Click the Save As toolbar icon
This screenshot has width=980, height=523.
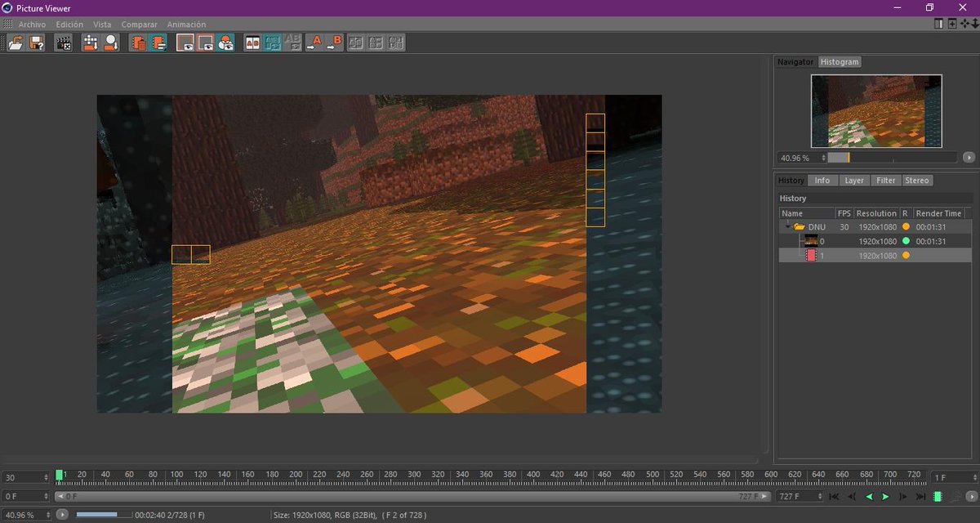click(x=37, y=42)
